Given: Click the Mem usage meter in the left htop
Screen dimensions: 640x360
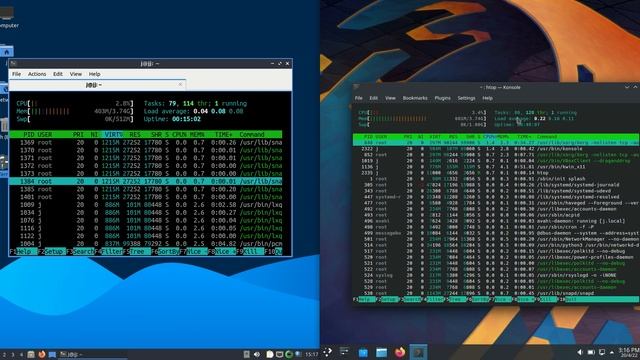Looking at the screenshot, I should pyautogui.click(x=75, y=111).
